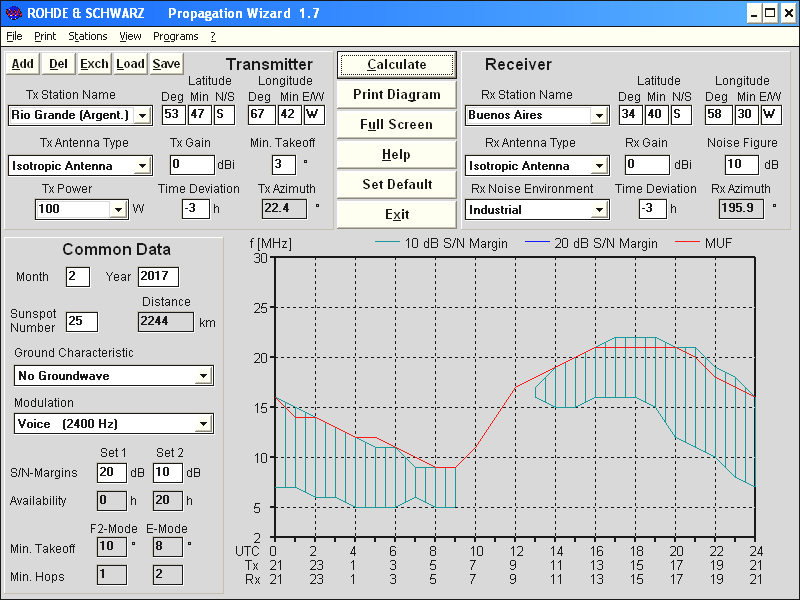The height and width of the screenshot is (600, 800).
Task: Click the Tx longitude degrees field
Action: [x=261, y=115]
